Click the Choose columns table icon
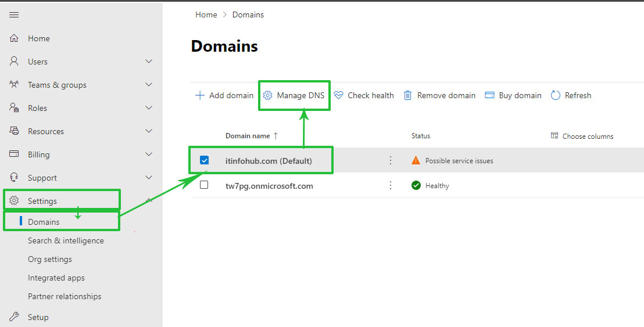 (554, 136)
